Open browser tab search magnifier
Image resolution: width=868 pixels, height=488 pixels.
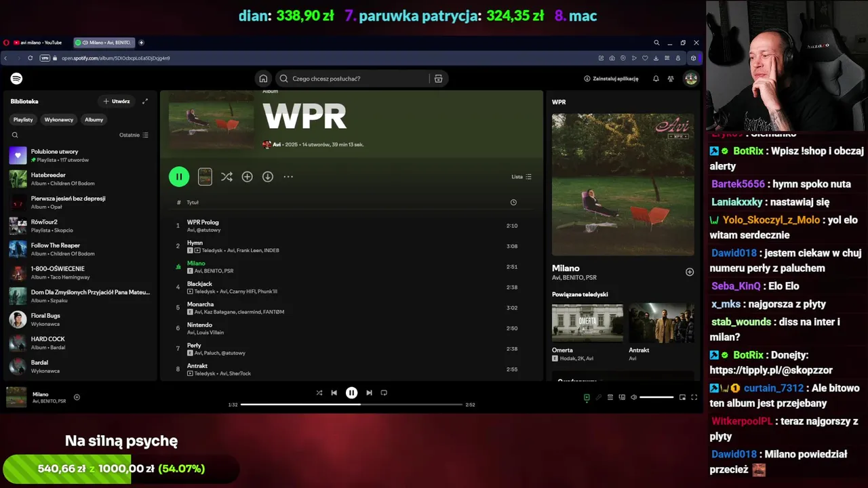pos(656,43)
